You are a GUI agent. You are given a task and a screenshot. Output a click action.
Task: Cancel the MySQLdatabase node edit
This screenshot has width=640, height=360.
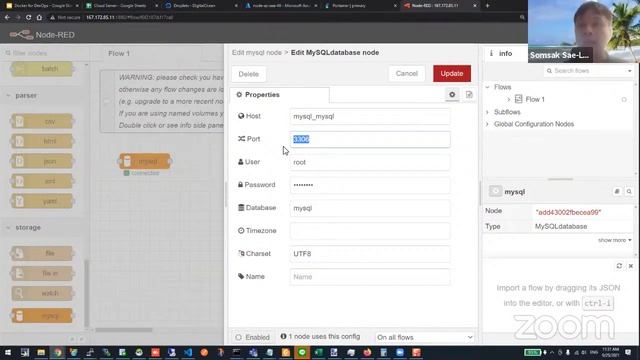click(x=407, y=73)
